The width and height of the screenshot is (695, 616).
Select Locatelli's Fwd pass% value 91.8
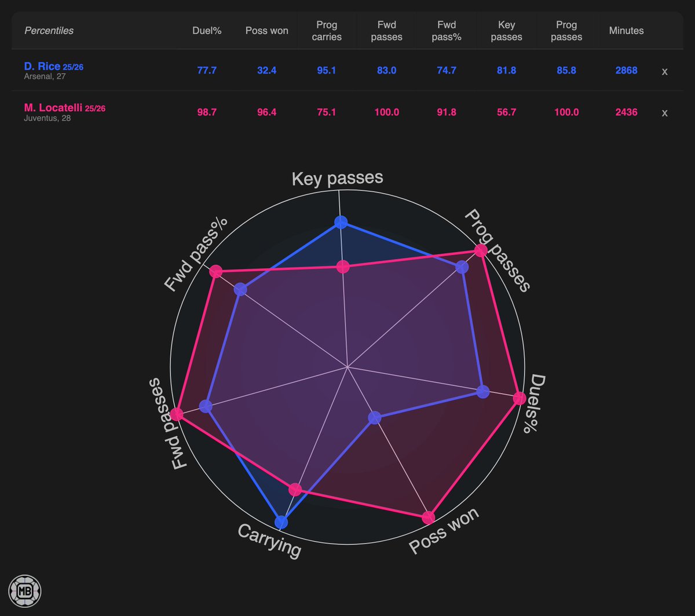pos(447,112)
